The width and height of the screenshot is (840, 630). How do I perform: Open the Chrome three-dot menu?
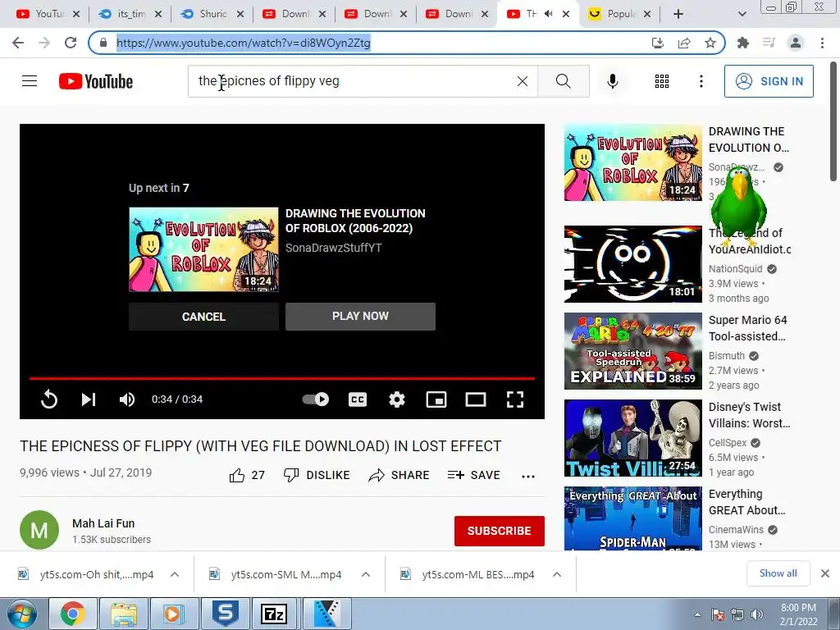822,43
